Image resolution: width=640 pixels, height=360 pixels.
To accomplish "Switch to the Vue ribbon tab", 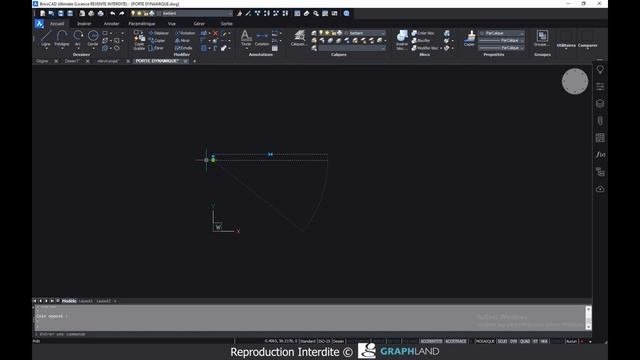I will [x=171, y=24].
